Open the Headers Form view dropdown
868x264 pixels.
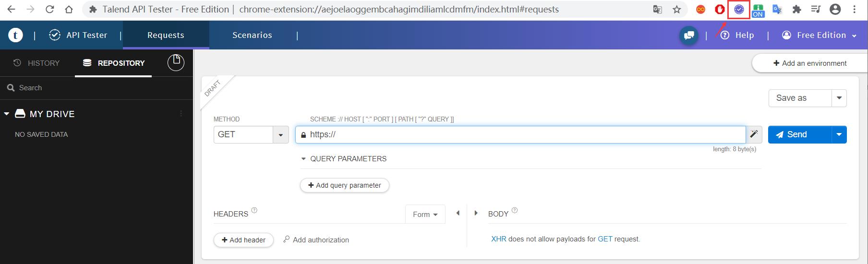coord(425,215)
